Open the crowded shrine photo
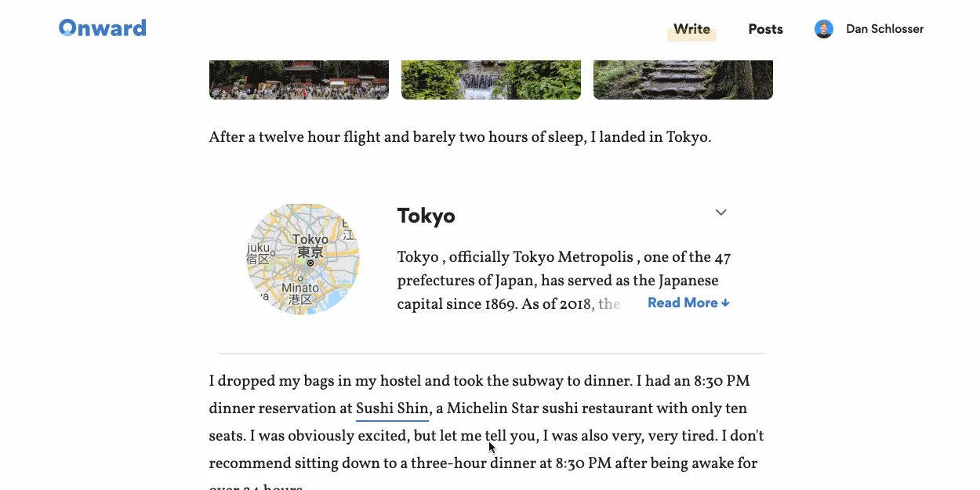The width and height of the screenshot is (980, 490). (x=299, y=80)
